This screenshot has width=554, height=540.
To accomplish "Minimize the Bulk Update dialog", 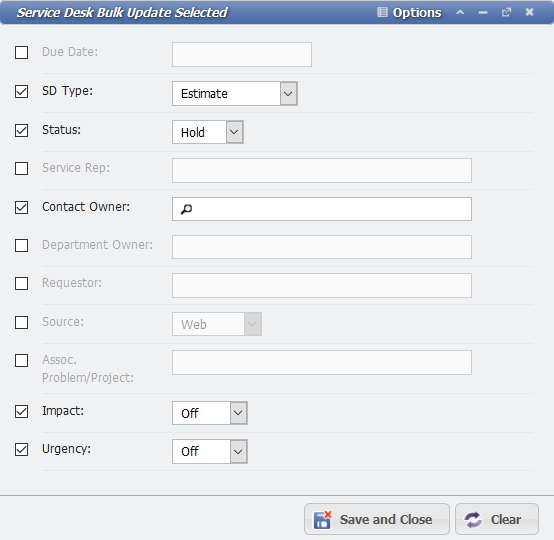I will [x=483, y=12].
